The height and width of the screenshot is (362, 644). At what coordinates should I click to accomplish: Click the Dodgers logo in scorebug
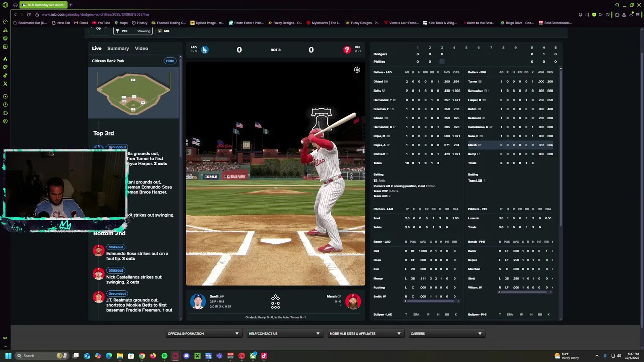[x=204, y=50]
